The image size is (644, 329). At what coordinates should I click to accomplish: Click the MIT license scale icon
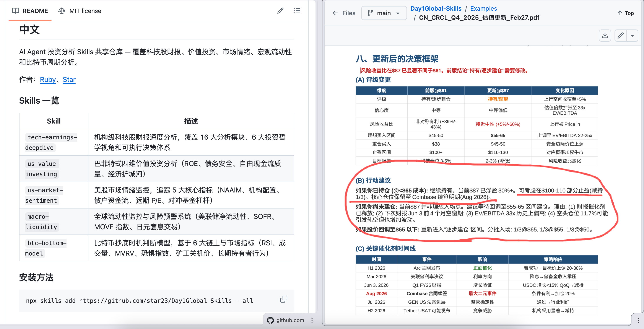62,11
